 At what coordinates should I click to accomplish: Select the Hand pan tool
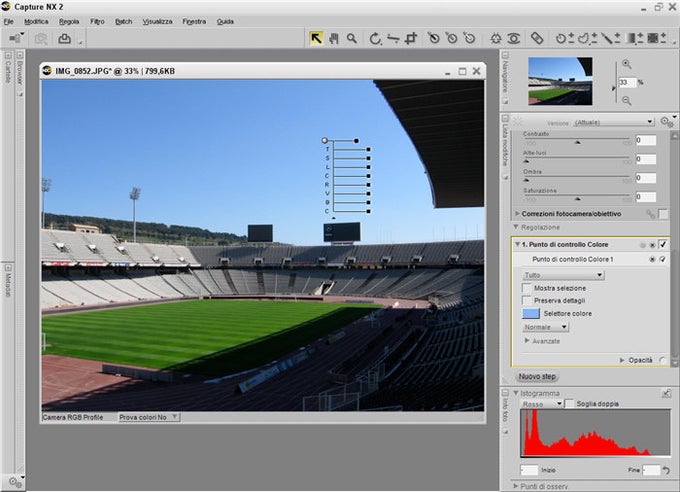coord(333,39)
